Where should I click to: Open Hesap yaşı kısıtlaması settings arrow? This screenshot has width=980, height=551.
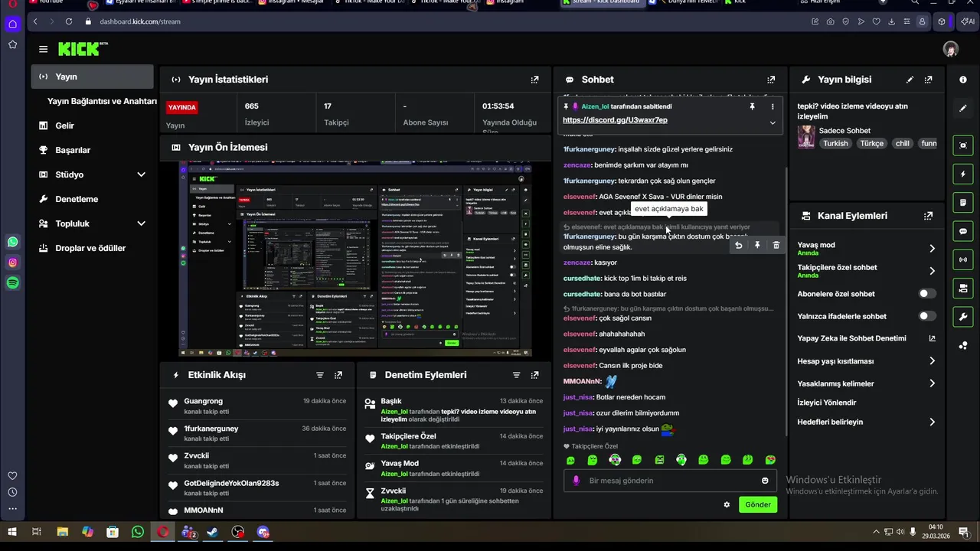pos(932,361)
